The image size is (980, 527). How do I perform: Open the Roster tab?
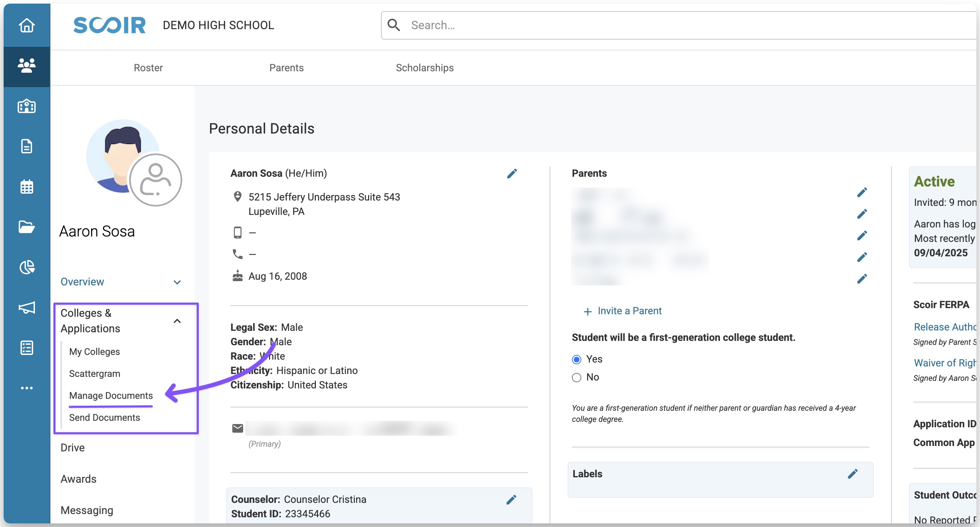point(148,68)
